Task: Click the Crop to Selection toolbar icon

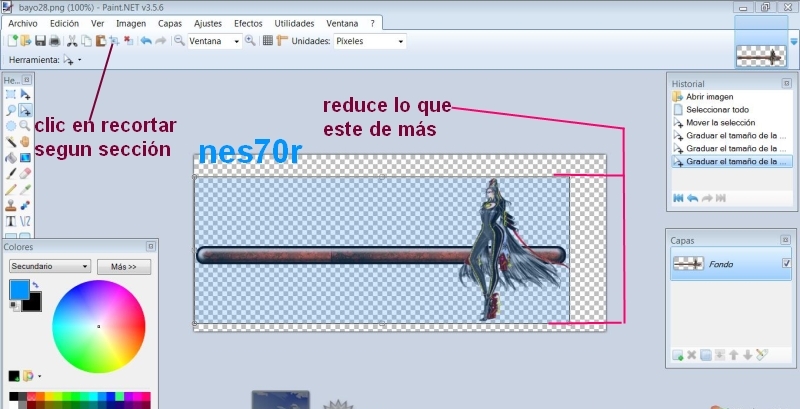Action: point(114,41)
